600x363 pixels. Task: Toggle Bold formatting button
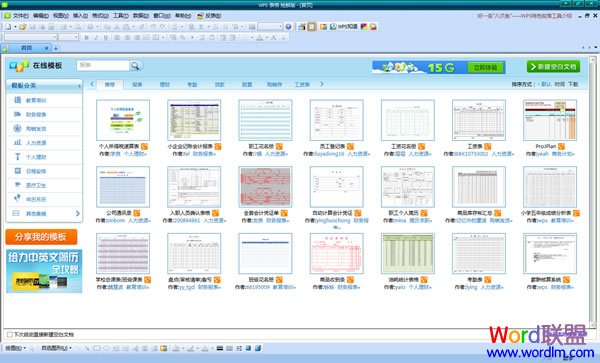pyautogui.click(x=86, y=37)
